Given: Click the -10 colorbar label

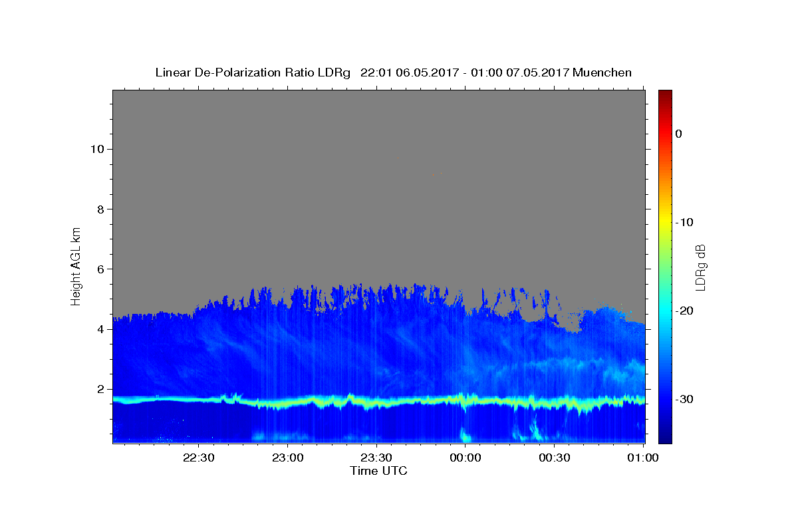Looking at the screenshot, I should (x=685, y=222).
